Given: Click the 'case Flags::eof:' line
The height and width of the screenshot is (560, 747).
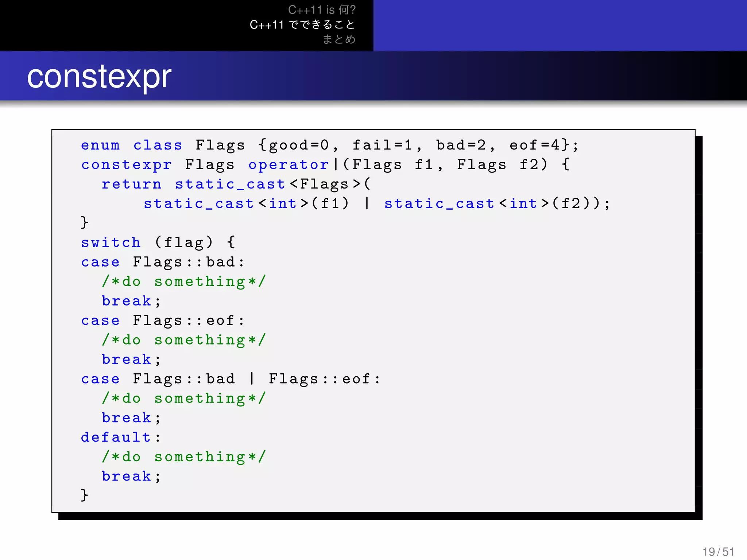Looking at the screenshot, I should click(x=163, y=320).
